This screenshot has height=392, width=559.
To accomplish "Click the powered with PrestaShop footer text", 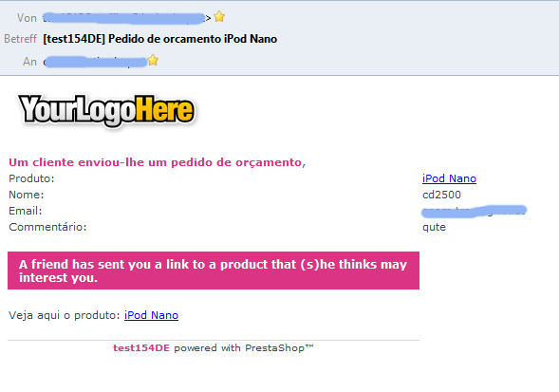I will 244,348.
